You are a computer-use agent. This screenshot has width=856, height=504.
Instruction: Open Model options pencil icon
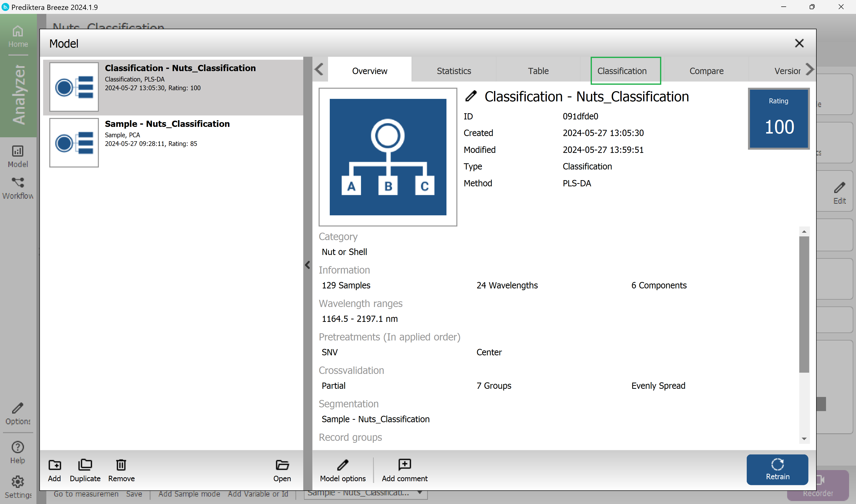pos(342,465)
